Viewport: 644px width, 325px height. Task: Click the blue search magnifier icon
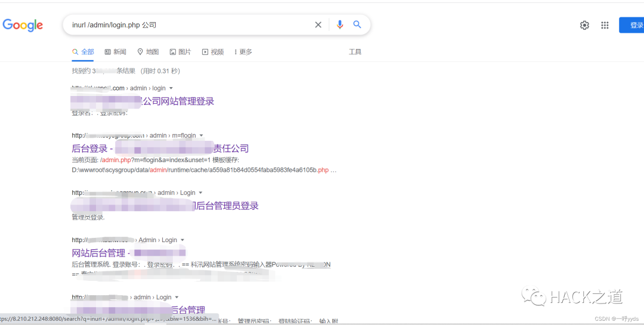[357, 25]
